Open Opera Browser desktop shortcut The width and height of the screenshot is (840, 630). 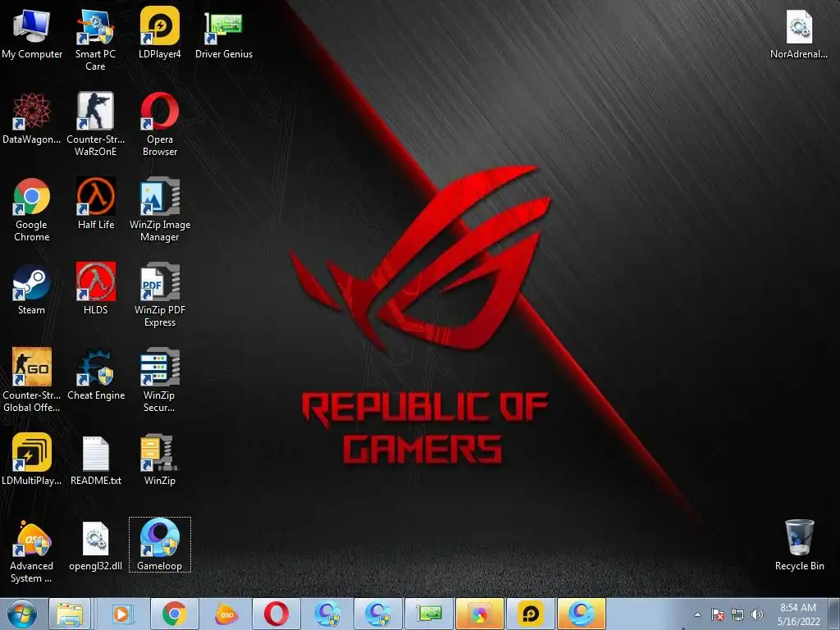[x=160, y=124]
